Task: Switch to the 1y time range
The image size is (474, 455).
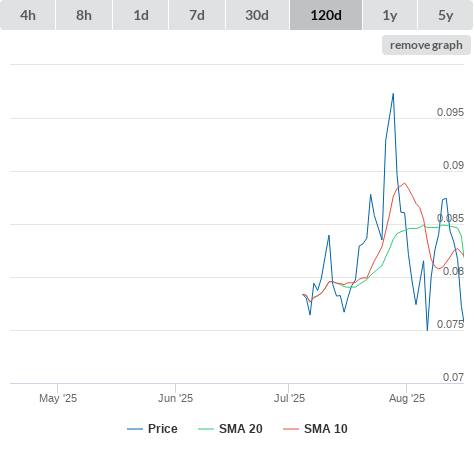Action: click(390, 15)
